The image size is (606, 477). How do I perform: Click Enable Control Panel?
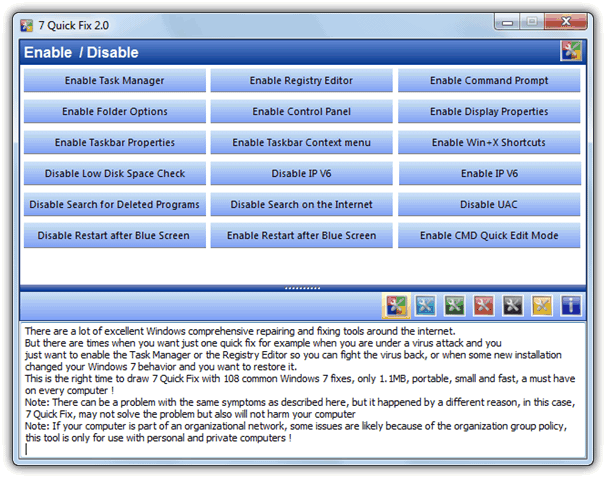pyautogui.click(x=301, y=111)
